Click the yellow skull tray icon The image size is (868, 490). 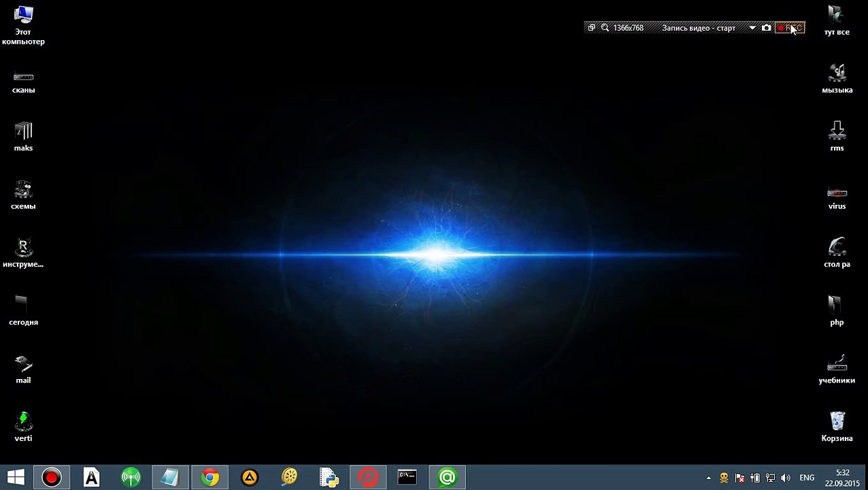click(724, 478)
